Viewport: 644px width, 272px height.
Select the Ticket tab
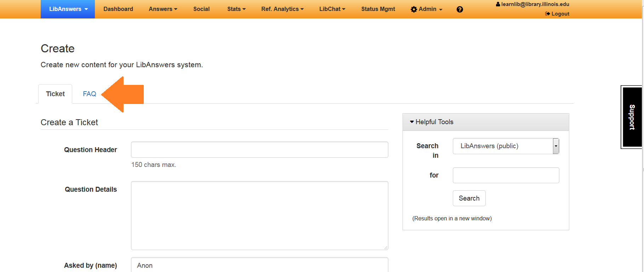(55, 94)
